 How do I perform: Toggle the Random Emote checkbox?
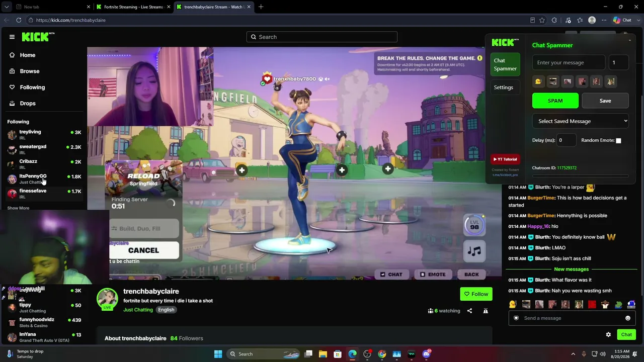click(x=618, y=140)
